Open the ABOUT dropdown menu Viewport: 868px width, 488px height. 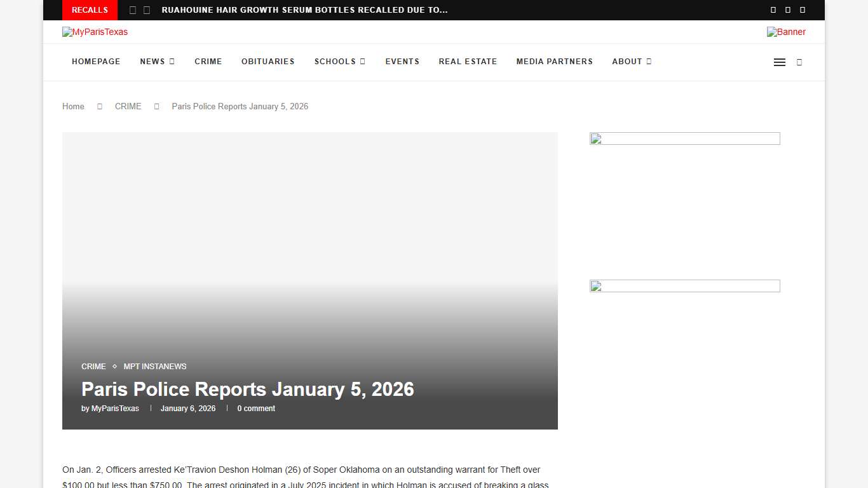point(627,62)
